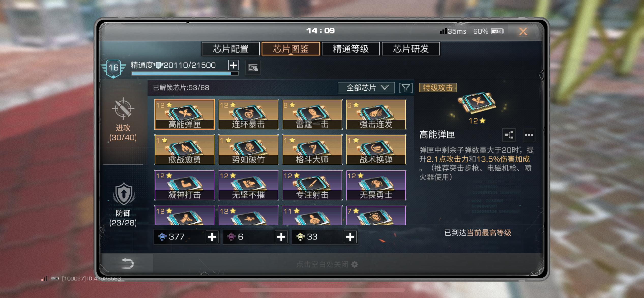Image resolution: width=644 pixels, height=298 pixels.
Task: Open the filter funnel icon
Action: (406, 88)
